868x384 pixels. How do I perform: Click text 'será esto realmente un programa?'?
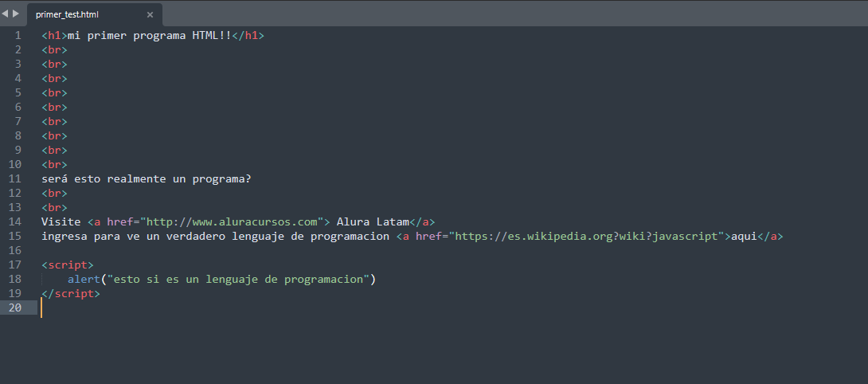point(147,179)
